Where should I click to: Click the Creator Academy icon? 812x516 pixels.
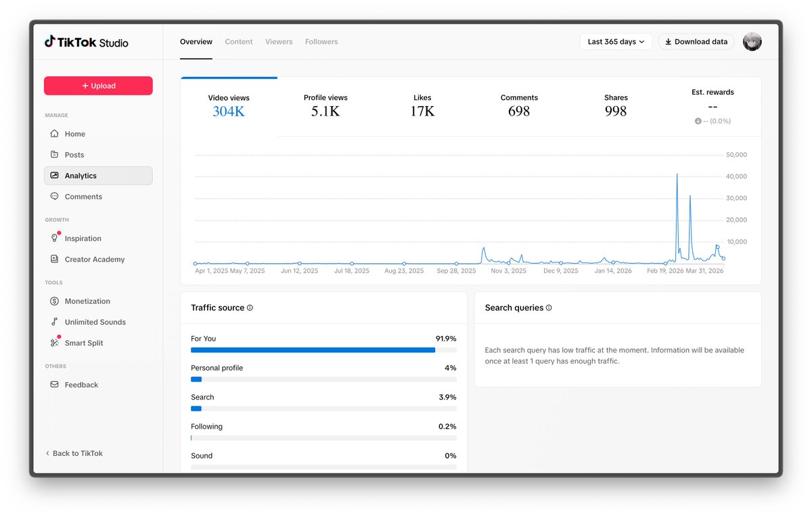coord(55,260)
